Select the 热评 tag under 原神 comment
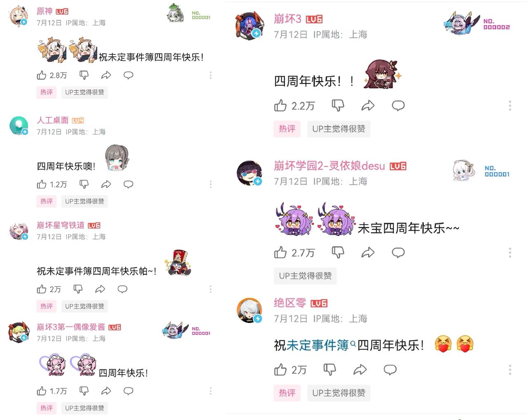The height and width of the screenshot is (420, 528). pyautogui.click(x=47, y=92)
